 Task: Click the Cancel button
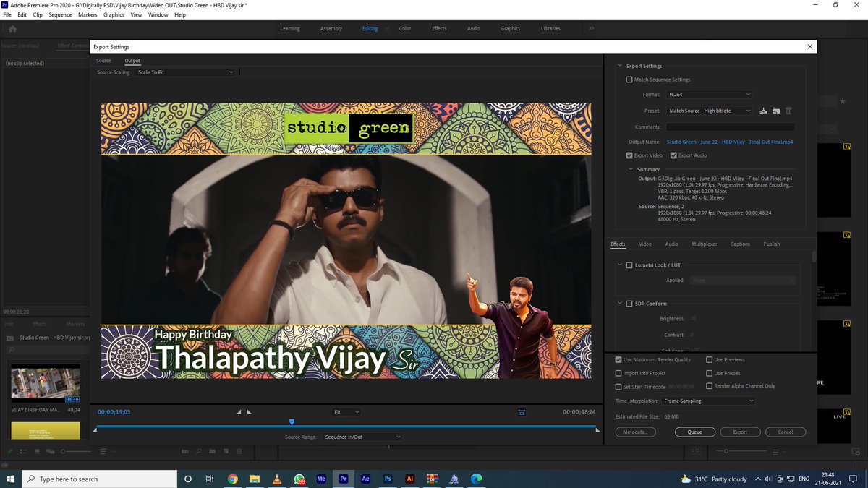[785, 432]
